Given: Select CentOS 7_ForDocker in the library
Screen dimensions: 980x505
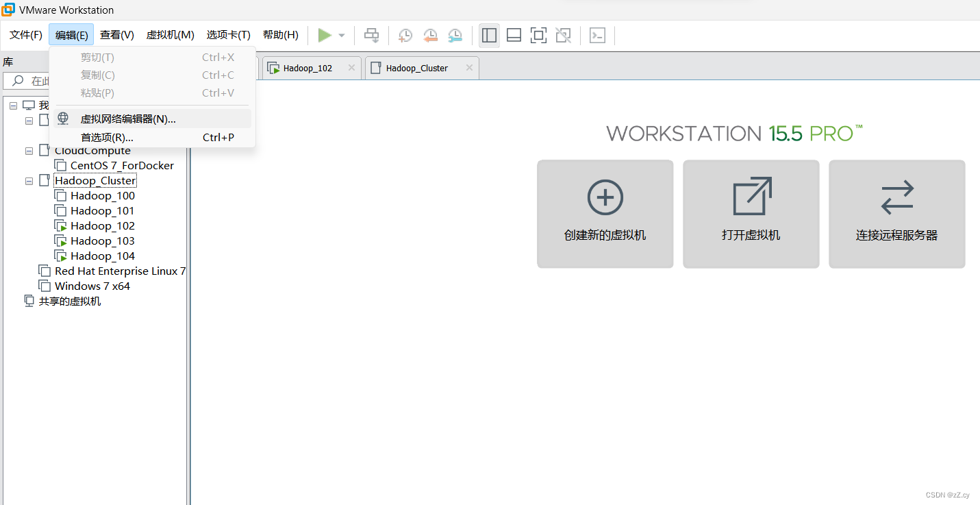Looking at the screenshot, I should point(122,166).
